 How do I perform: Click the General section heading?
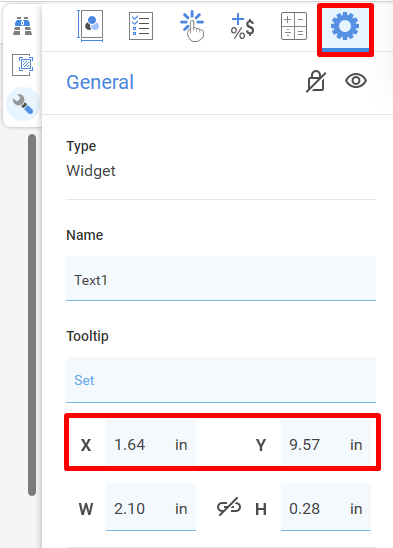point(100,82)
